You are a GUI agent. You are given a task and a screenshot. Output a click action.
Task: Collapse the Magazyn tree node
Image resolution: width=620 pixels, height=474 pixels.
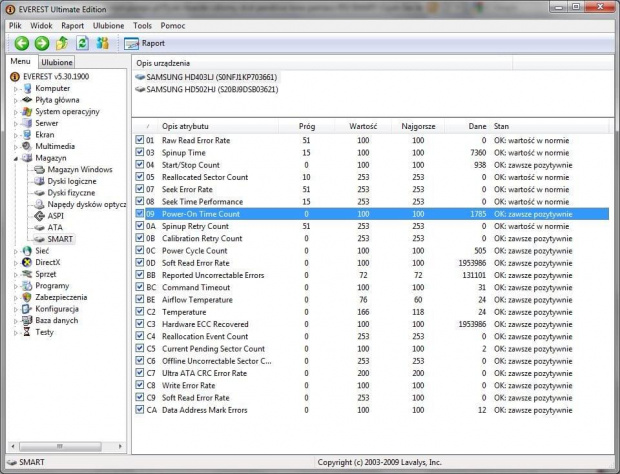16,159
